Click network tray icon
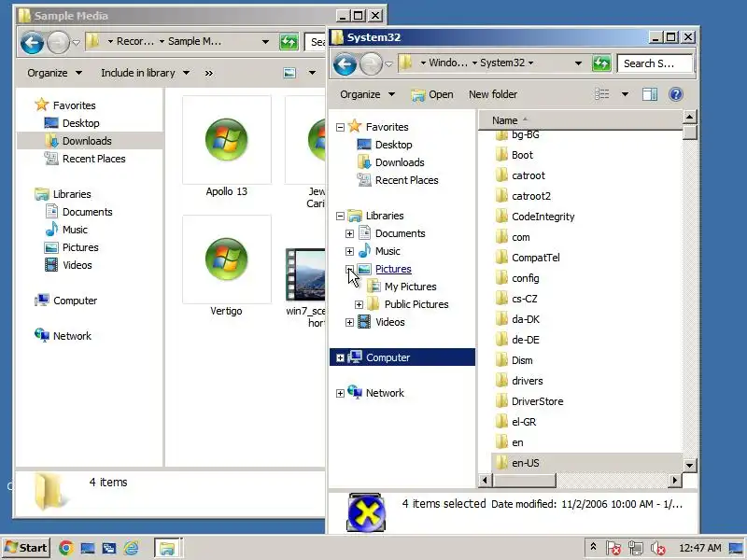The image size is (747, 560). [636, 548]
